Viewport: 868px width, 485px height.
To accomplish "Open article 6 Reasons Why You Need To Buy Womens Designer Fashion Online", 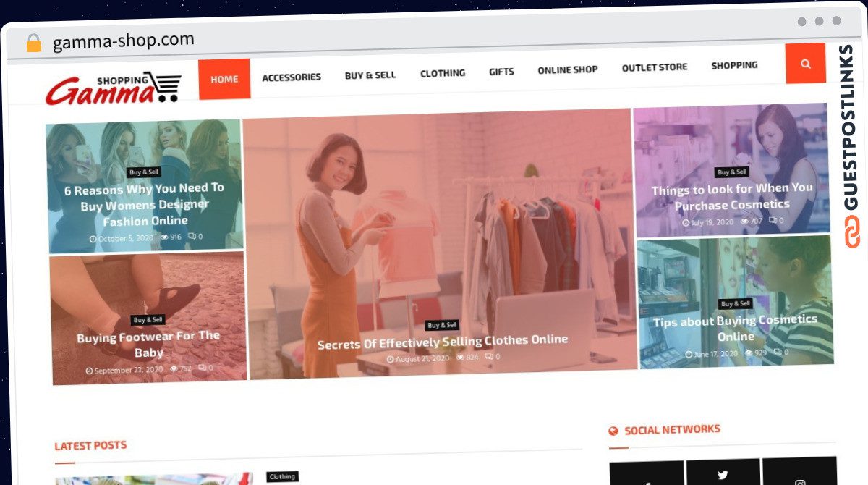I will tap(145, 204).
